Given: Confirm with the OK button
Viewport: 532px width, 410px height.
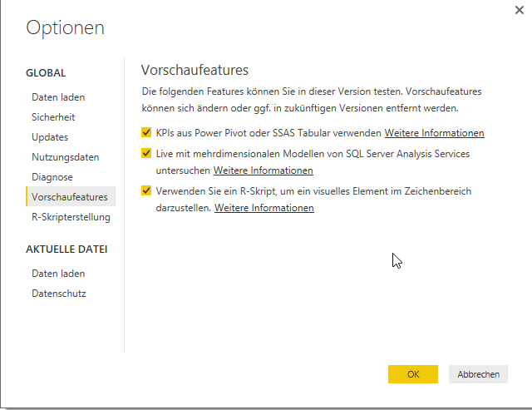Looking at the screenshot, I should 413,374.
